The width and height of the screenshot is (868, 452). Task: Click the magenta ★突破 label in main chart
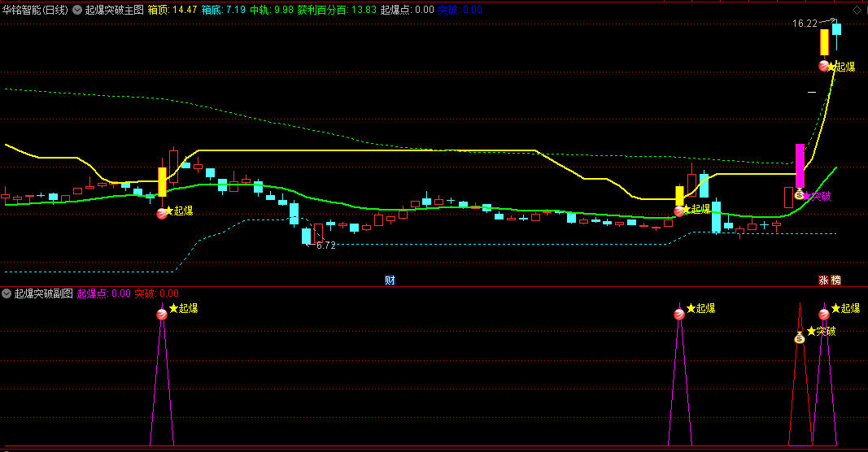[817, 196]
